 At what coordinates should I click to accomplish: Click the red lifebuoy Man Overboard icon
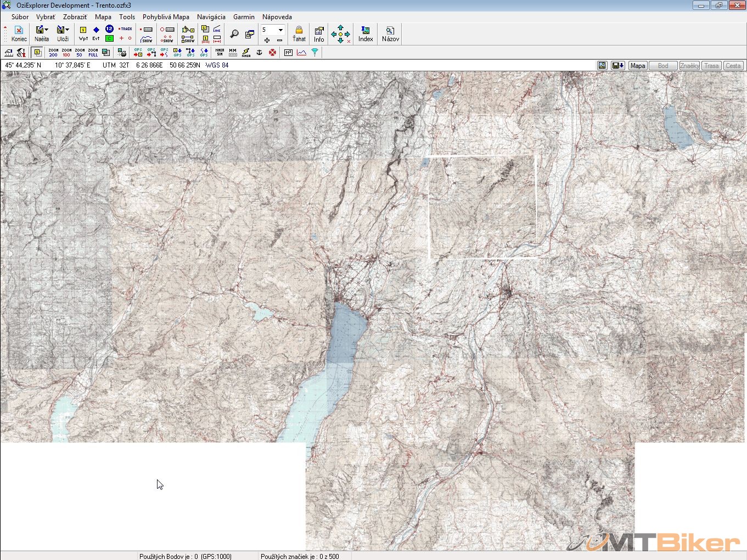[272, 53]
